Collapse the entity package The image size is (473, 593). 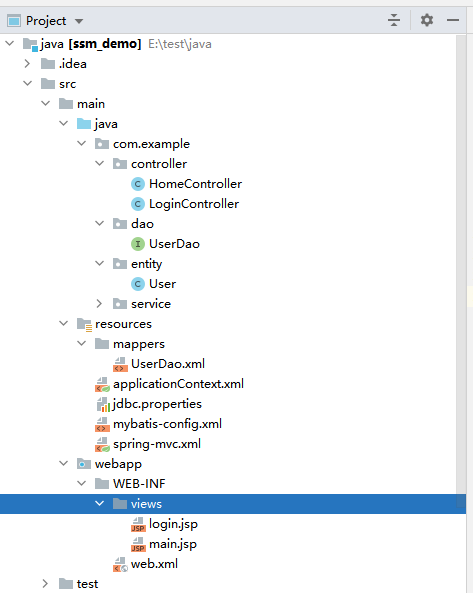click(x=99, y=263)
